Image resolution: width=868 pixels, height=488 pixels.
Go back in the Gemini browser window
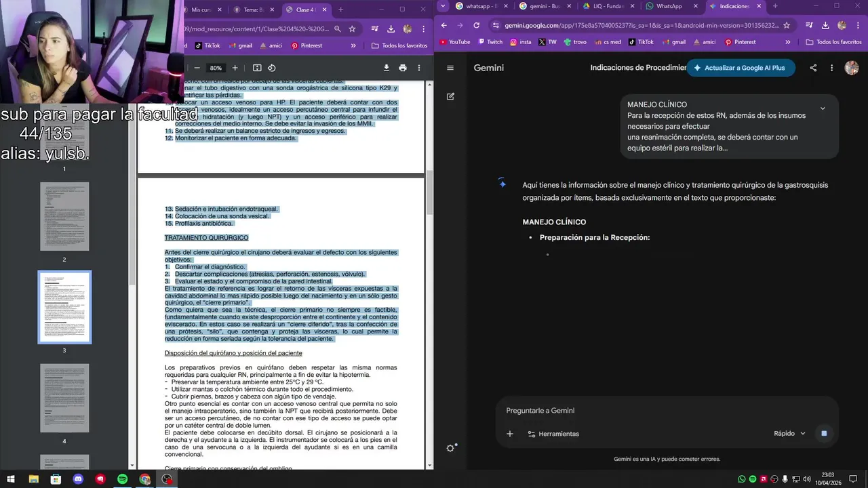click(444, 25)
